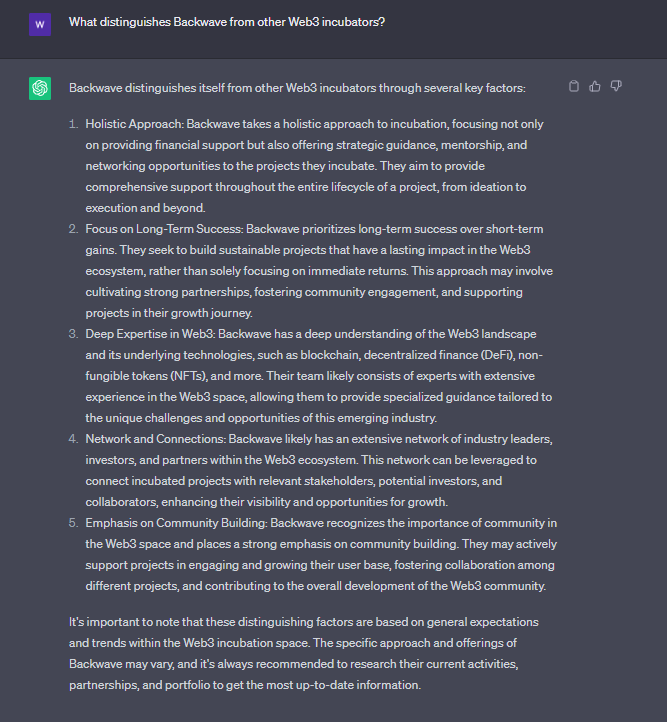
Task: Click list number 1 marker
Action: (x=73, y=124)
